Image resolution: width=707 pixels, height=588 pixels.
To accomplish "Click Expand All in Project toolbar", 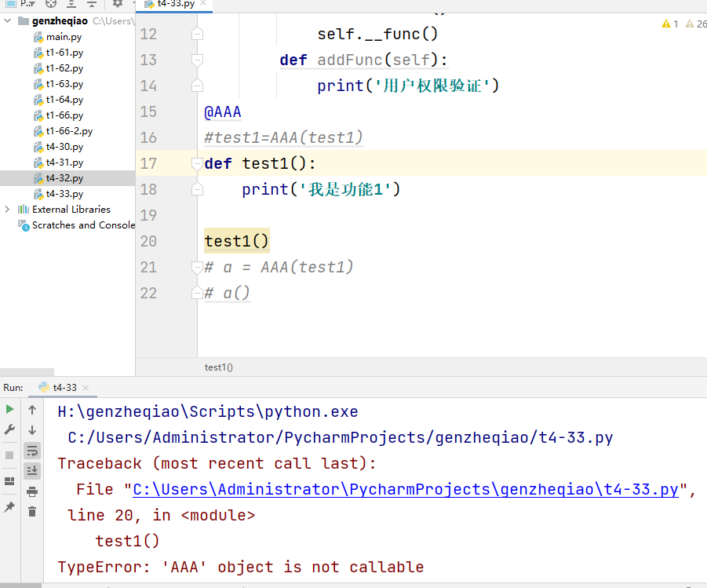I will pyautogui.click(x=71, y=4).
